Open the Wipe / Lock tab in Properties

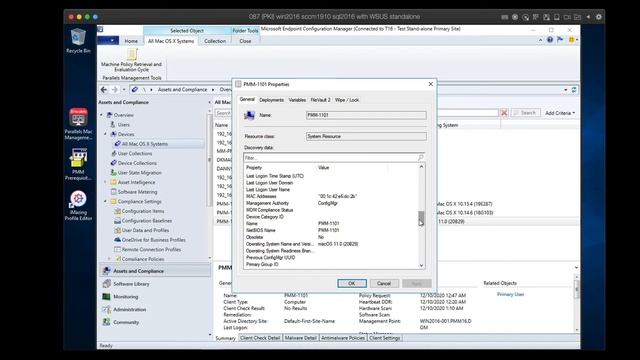pyautogui.click(x=347, y=100)
